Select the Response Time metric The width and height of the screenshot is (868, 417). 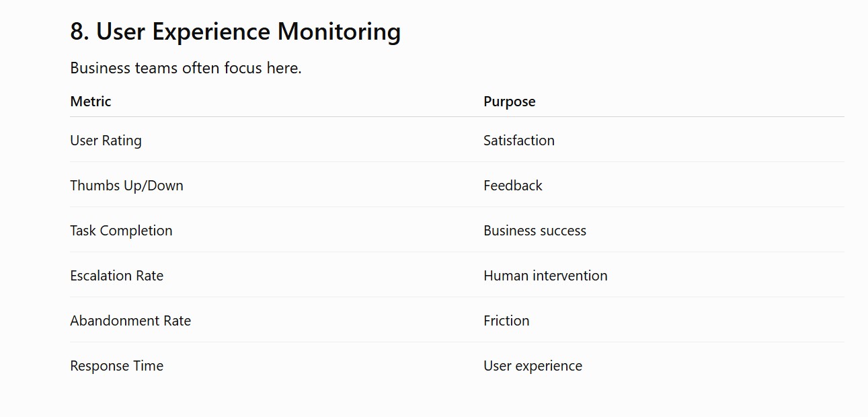pyautogui.click(x=117, y=366)
